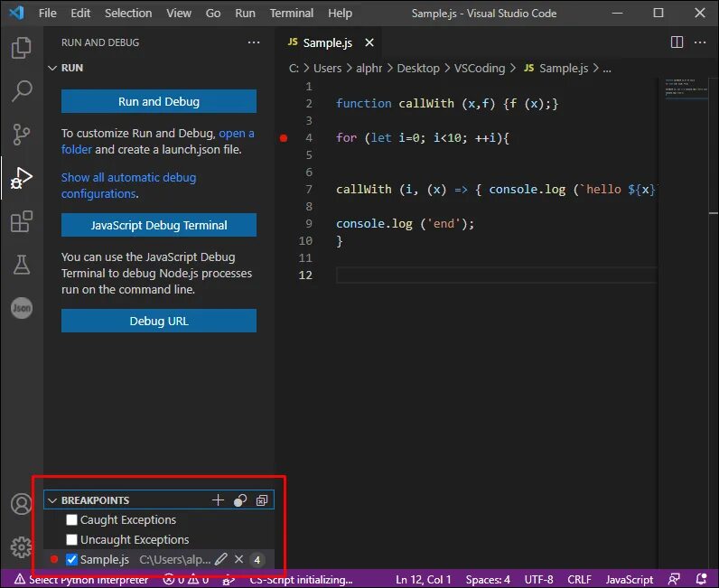The height and width of the screenshot is (588, 719).
Task: Open the Desktop breadcrumb segment
Action: (x=418, y=69)
